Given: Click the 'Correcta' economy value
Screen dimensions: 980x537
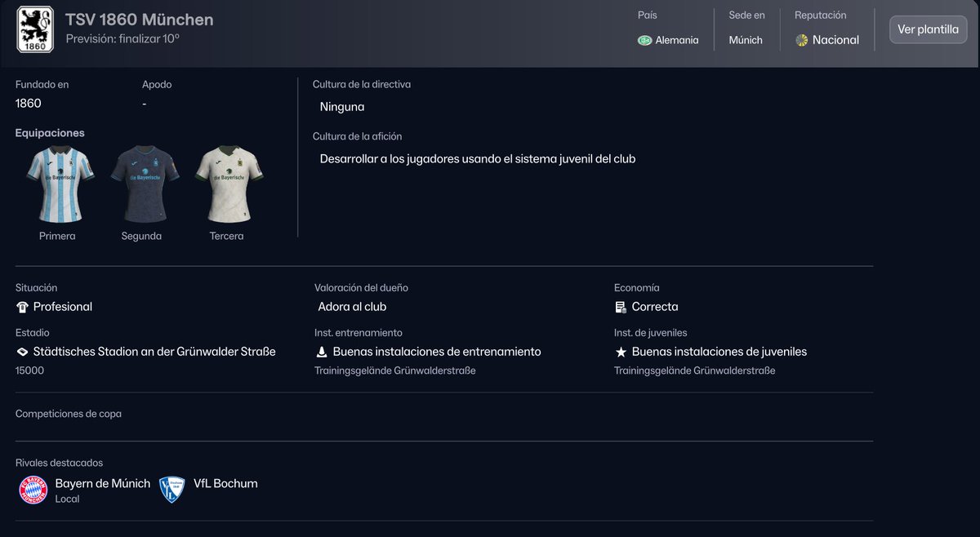Looking at the screenshot, I should click(x=655, y=307).
